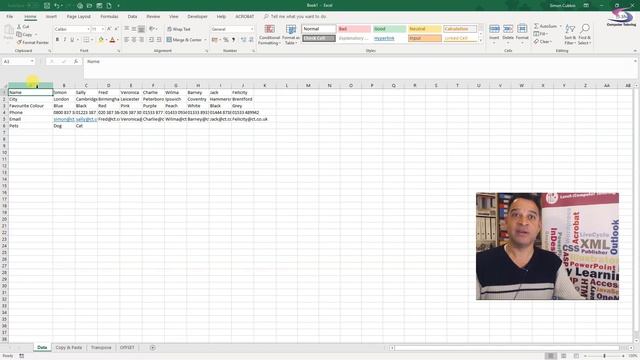Viewport: 640px width, 360px height.
Task: Click the Fill button in Editing group
Action: pos(541,34)
